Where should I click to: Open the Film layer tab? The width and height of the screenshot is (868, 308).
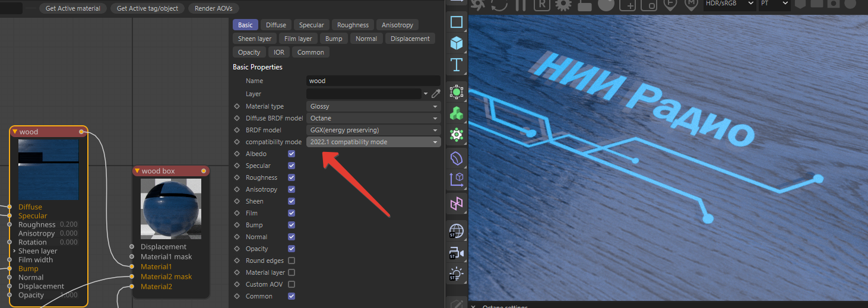(x=298, y=39)
